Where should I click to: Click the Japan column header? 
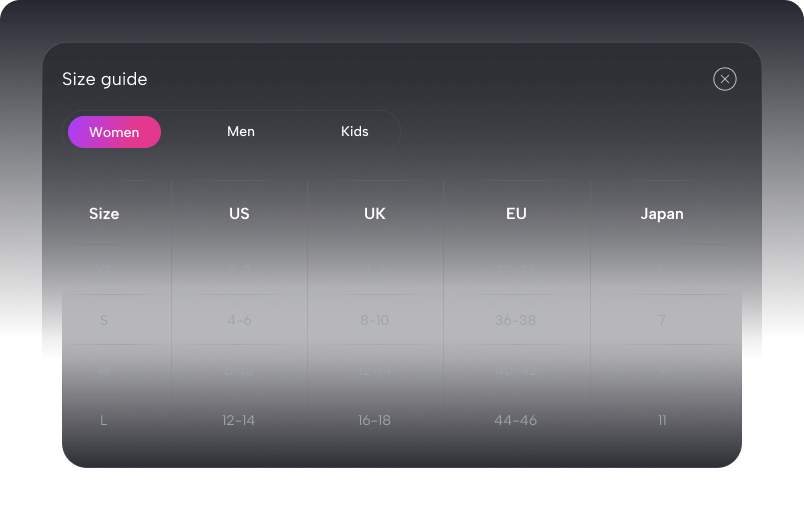tap(662, 213)
